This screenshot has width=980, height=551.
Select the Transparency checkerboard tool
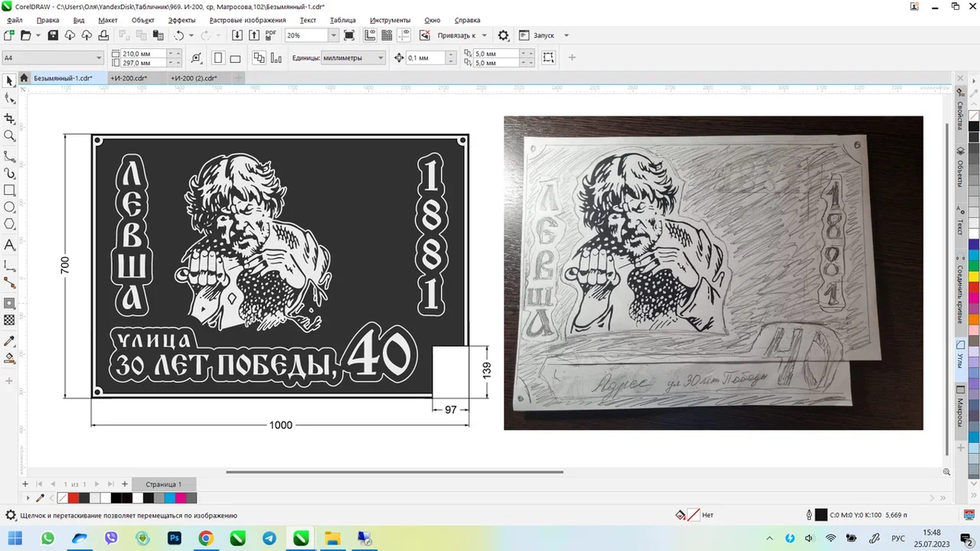(x=10, y=321)
